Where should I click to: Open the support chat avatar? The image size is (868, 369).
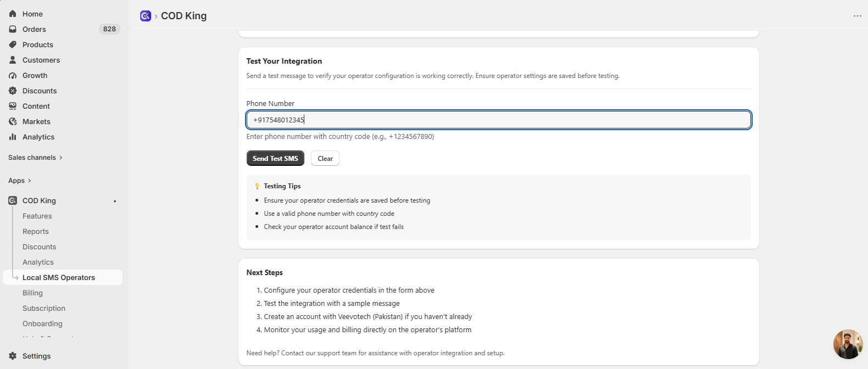848,344
